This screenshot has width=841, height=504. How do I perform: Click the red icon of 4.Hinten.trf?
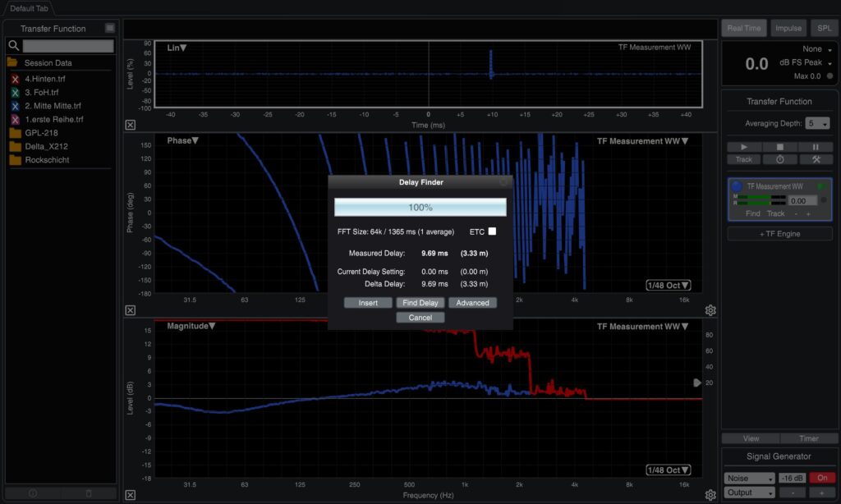click(x=15, y=80)
